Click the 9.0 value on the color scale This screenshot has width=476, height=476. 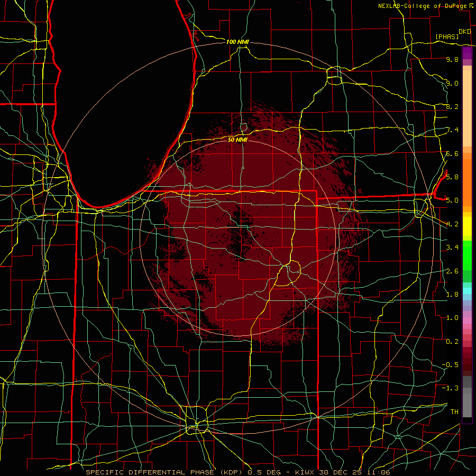coord(452,83)
